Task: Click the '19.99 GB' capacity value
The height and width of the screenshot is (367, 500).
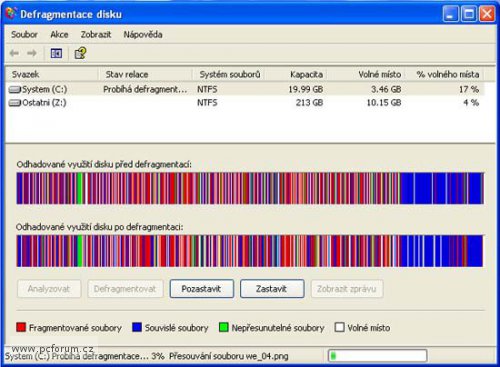Action: [x=305, y=89]
